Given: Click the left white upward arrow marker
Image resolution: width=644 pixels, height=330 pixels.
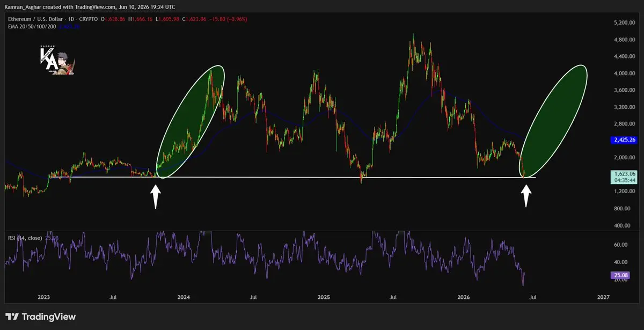Looking at the screenshot, I should coord(156,196).
